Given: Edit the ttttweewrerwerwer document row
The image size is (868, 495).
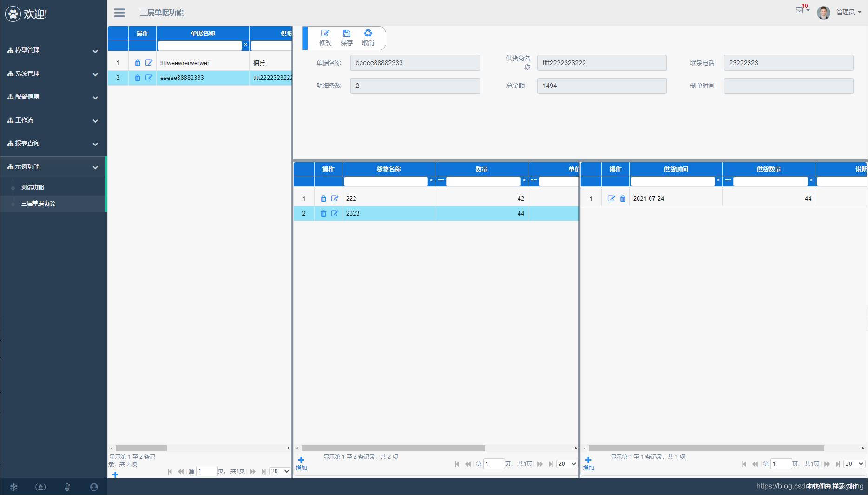Looking at the screenshot, I should pos(149,63).
